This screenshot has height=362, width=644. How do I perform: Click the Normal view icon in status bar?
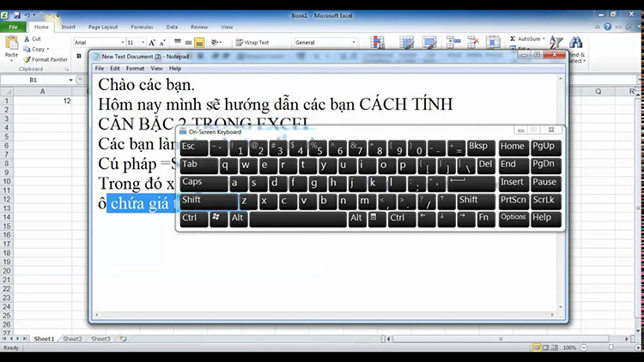(536, 347)
